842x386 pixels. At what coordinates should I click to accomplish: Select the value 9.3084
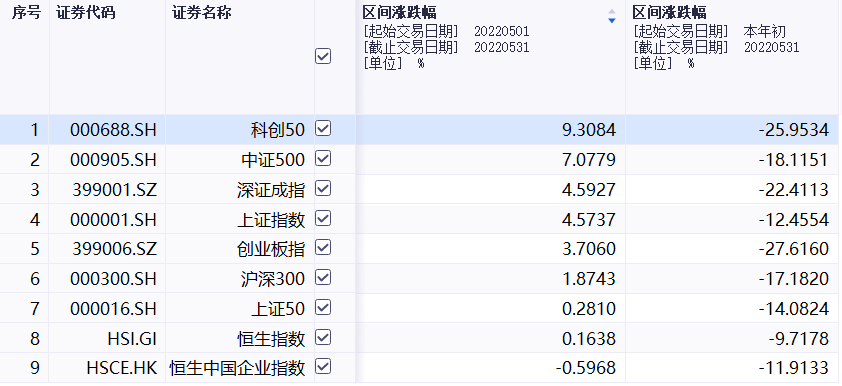589,129
